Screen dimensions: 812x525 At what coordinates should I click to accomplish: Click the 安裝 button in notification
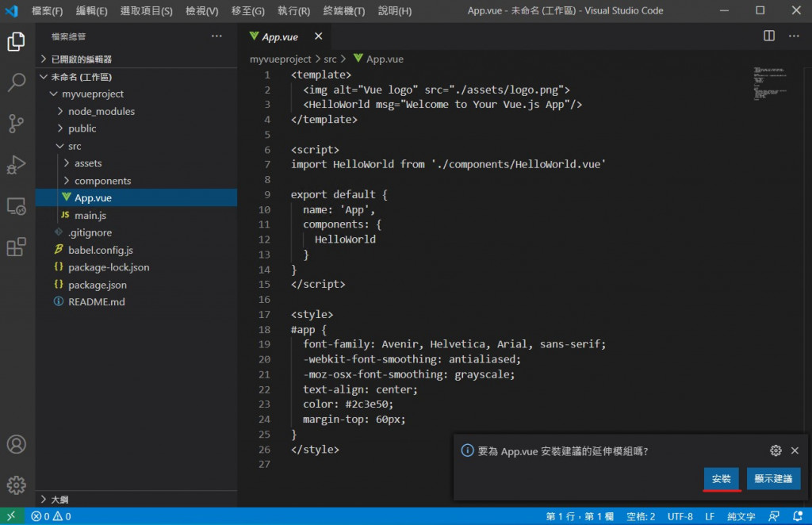[721, 478]
